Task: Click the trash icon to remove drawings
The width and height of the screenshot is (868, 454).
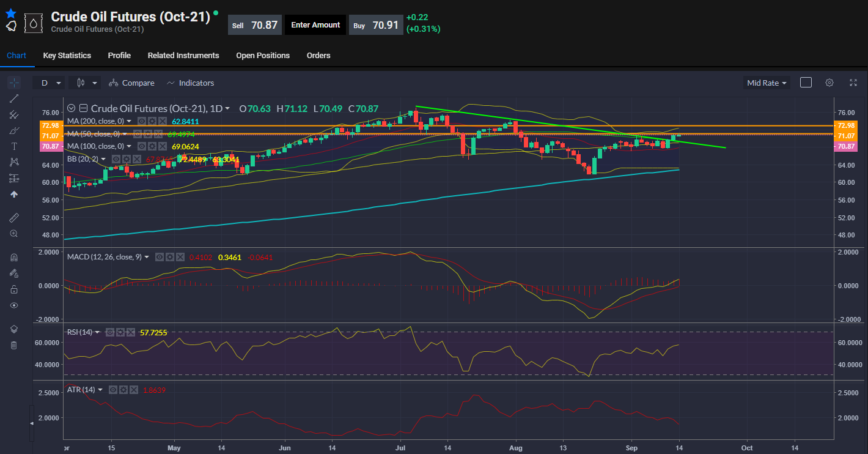Action: (x=14, y=345)
